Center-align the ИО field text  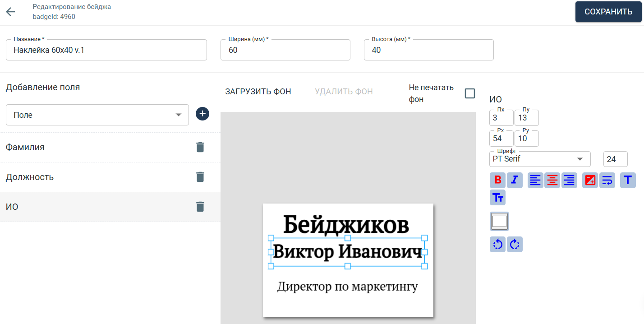click(552, 180)
